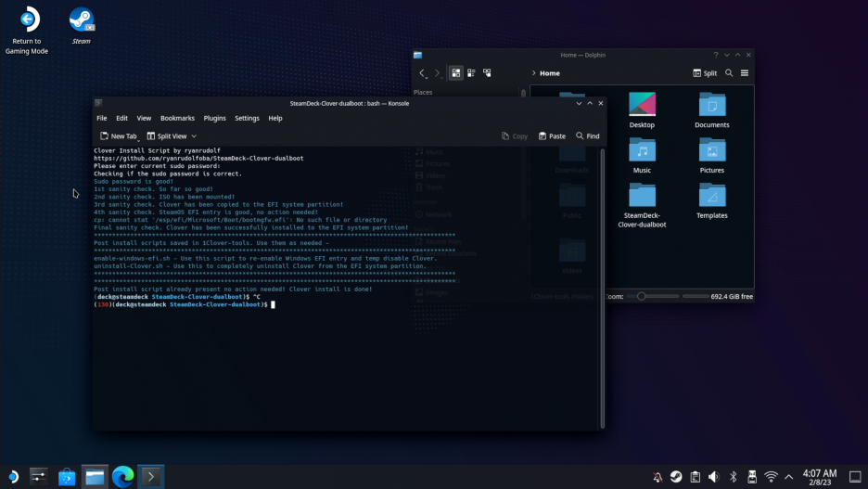Click the Home breadcrumb in Dolphin
Image resolution: width=868 pixels, height=489 pixels.
pyautogui.click(x=550, y=73)
